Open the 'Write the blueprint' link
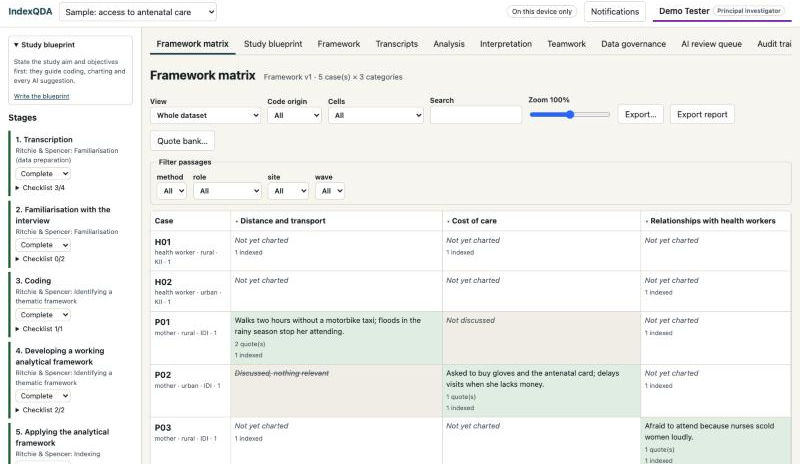Screen dimensions: 800x464 41,96
